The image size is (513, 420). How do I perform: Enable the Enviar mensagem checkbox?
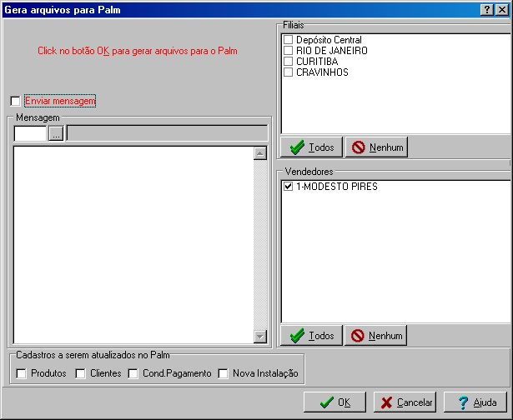[x=15, y=101]
